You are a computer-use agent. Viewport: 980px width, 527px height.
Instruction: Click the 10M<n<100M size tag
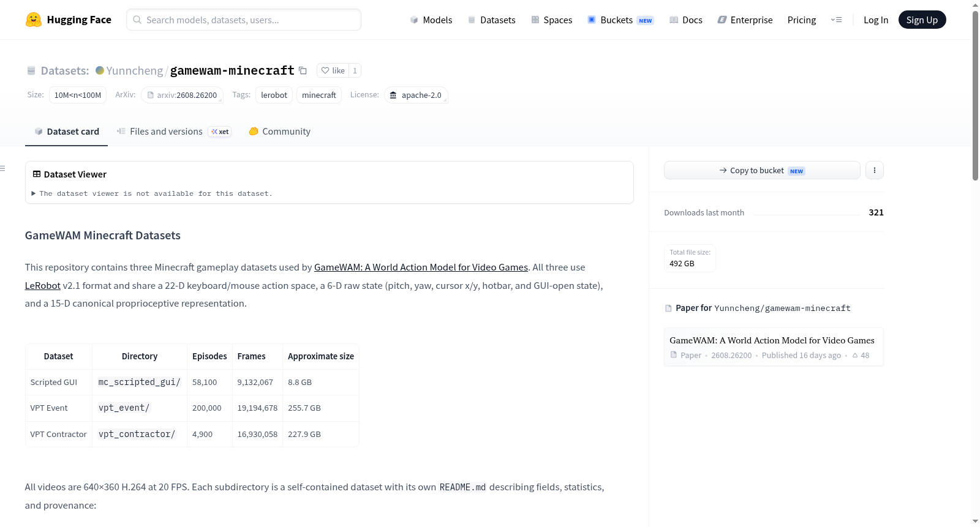[78, 95]
